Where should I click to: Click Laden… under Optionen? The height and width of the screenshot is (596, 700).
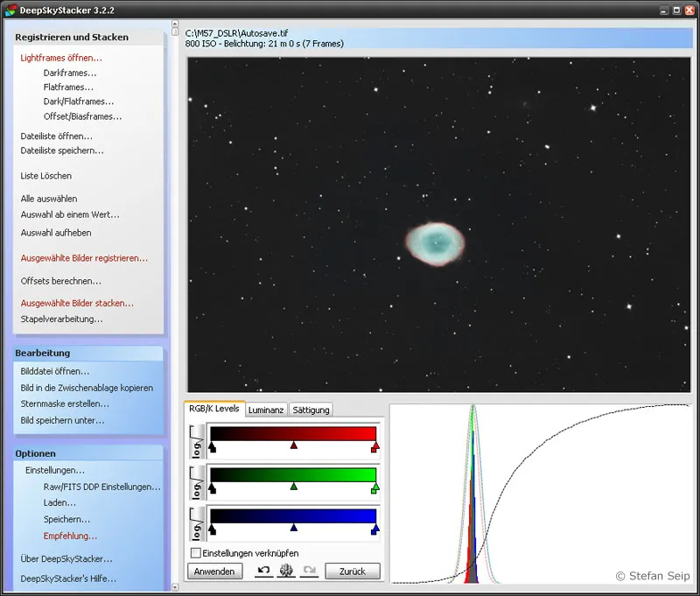59,503
